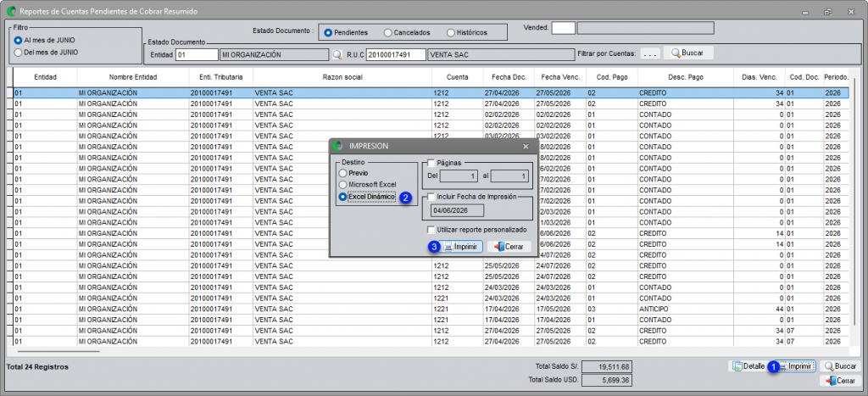Select the ANTICIPO payment row cell
Viewport: 868px width, 396px height.
tap(685, 309)
